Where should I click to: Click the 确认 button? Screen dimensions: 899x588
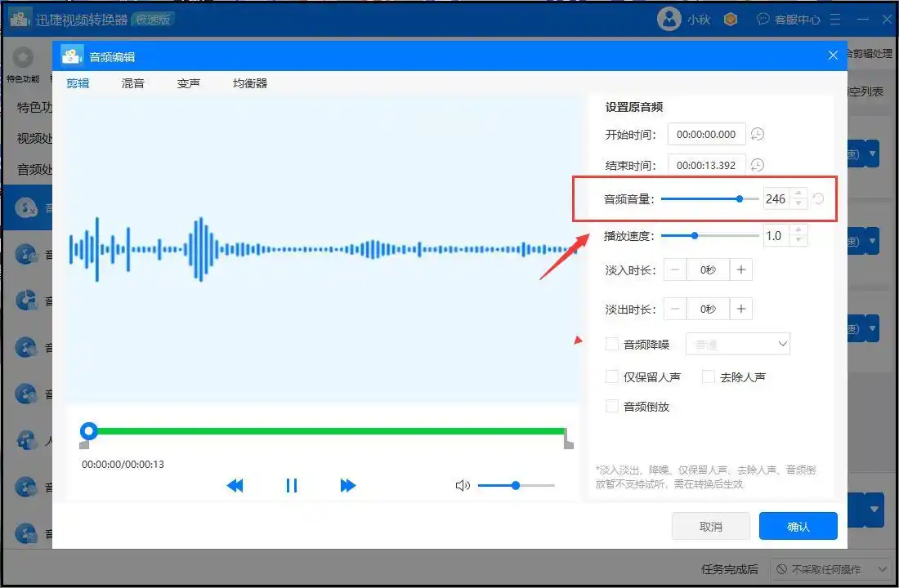point(798,527)
